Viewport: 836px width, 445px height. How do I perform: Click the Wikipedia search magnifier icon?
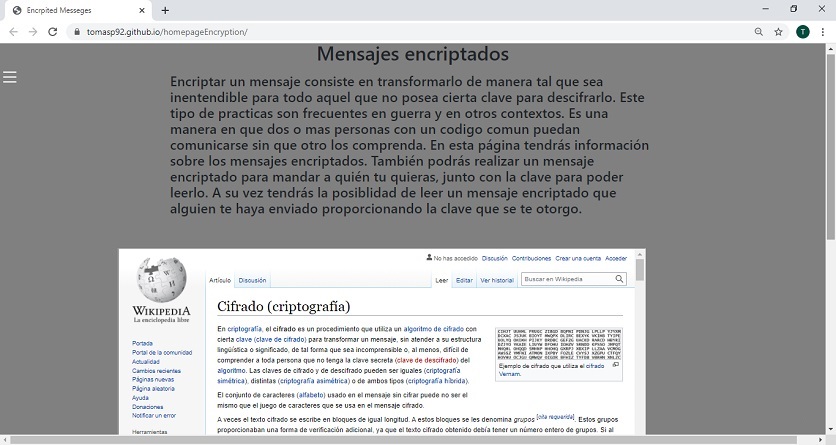click(619, 280)
